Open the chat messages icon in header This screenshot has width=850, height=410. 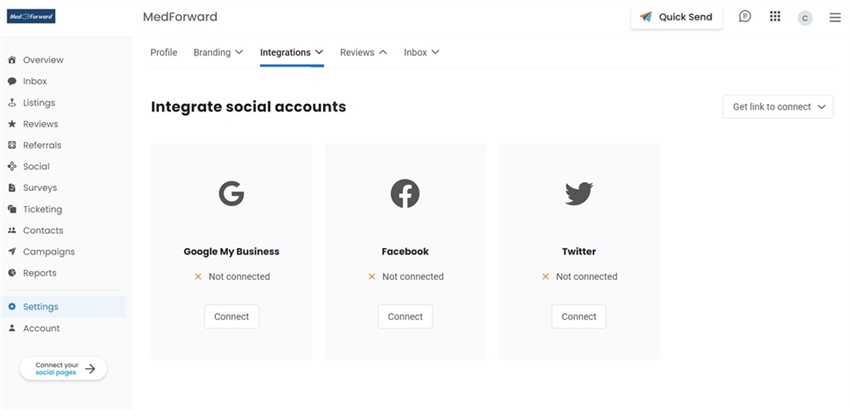point(745,16)
